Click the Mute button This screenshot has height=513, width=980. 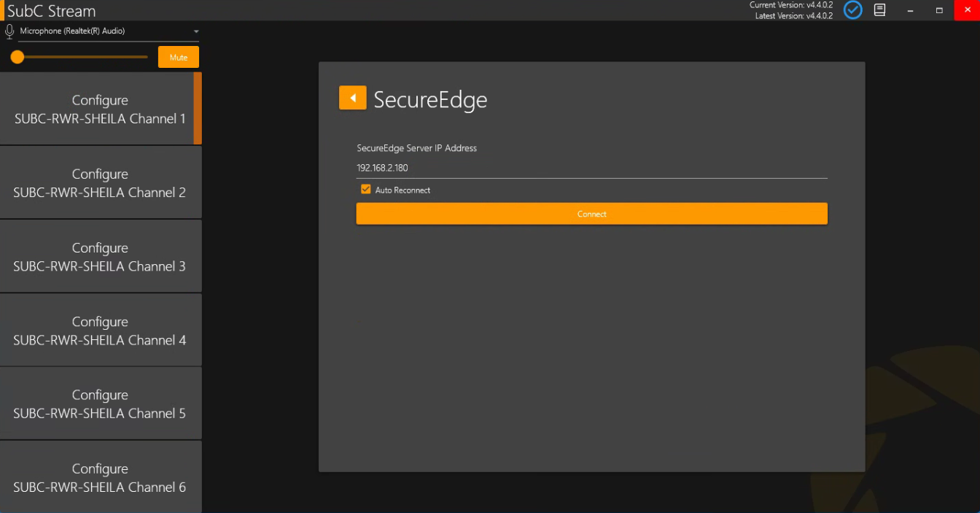(x=179, y=57)
